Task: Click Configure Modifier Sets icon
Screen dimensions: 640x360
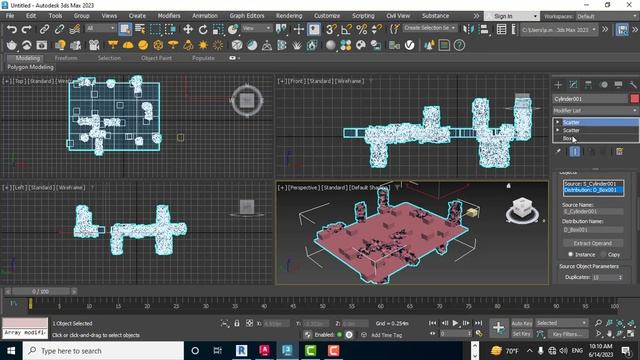Action: [619, 151]
